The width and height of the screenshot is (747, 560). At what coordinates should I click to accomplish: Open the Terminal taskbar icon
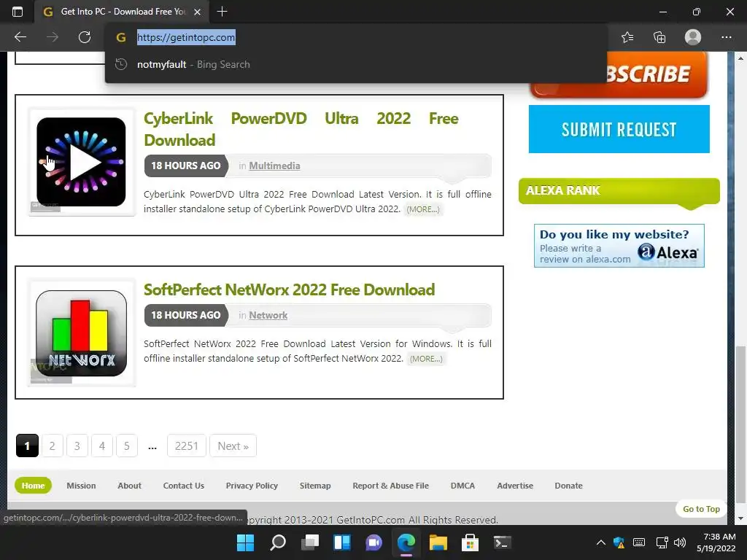coord(502,542)
